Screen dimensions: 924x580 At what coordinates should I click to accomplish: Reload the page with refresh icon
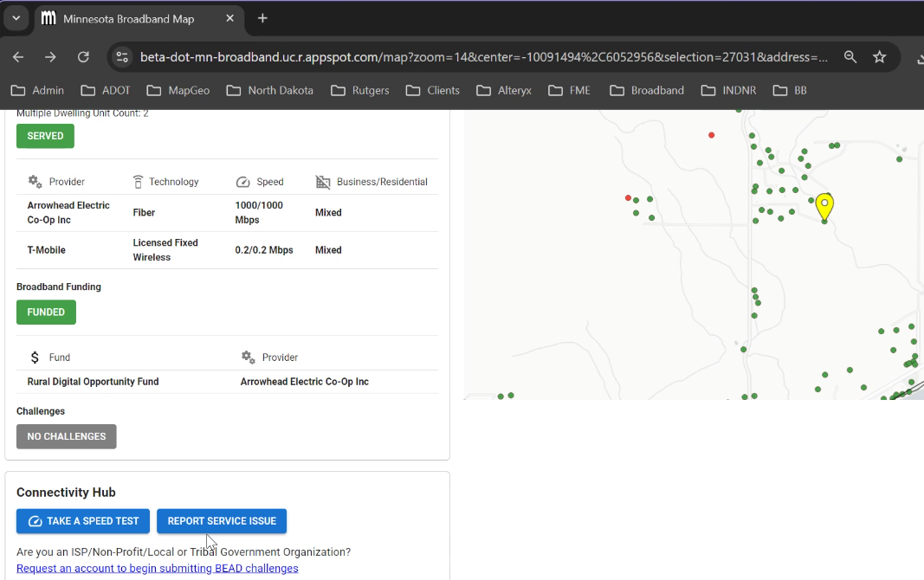coord(83,57)
